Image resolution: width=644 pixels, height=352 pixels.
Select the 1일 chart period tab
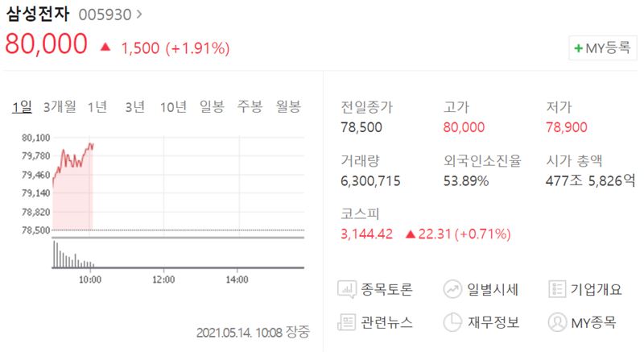pos(22,107)
